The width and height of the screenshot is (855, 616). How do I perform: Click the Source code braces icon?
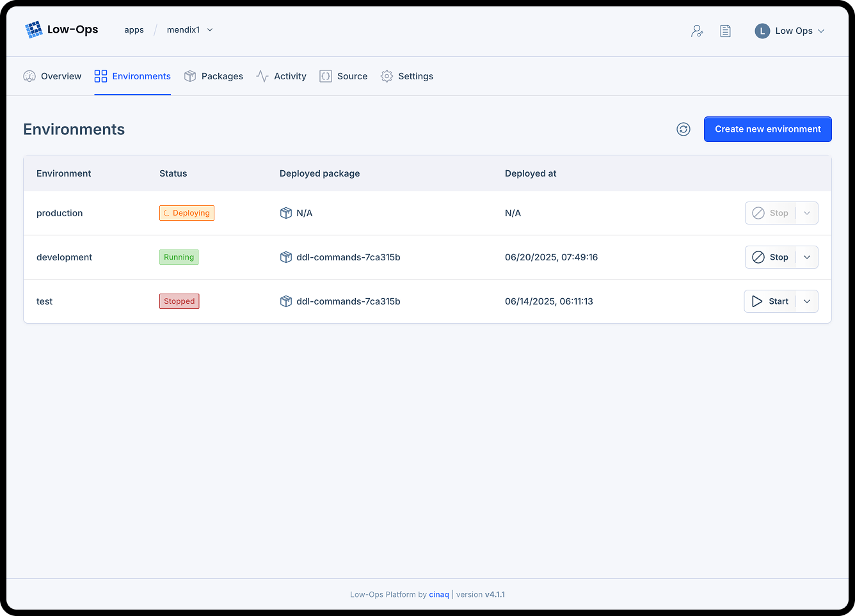pyautogui.click(x=325, y=75)
